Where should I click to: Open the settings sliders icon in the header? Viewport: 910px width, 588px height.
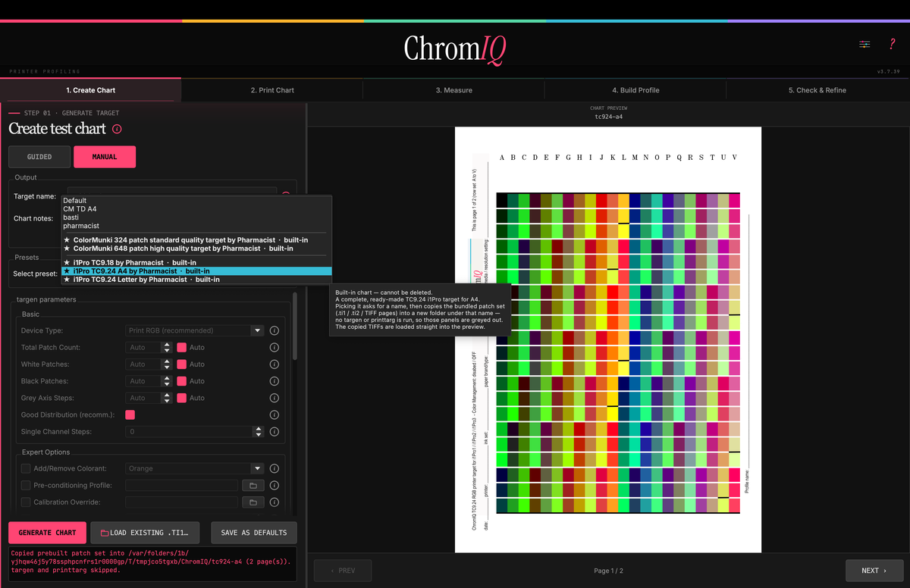point(864,45)
